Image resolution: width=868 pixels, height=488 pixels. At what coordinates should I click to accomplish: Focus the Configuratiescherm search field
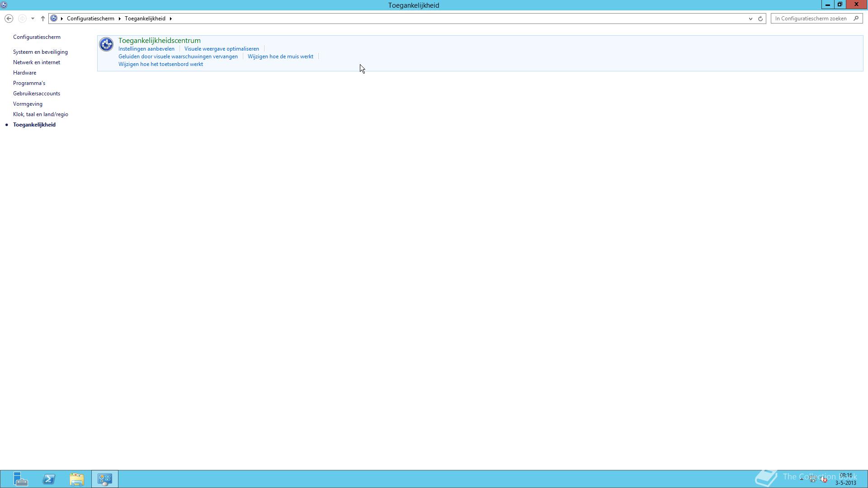click(x=811, y=19)
